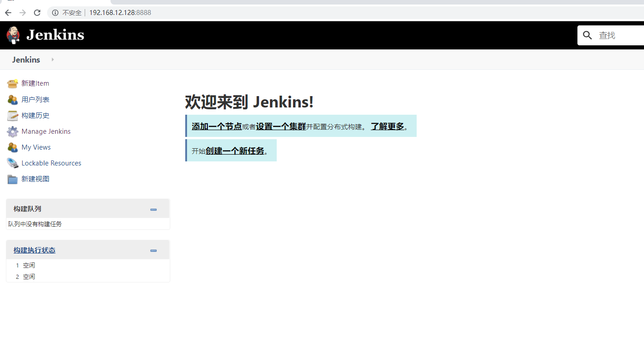Click the 构建历史 notepad icon
Image resolution: width=644 pixels, height=350 pixels.
tap(13, 115)
